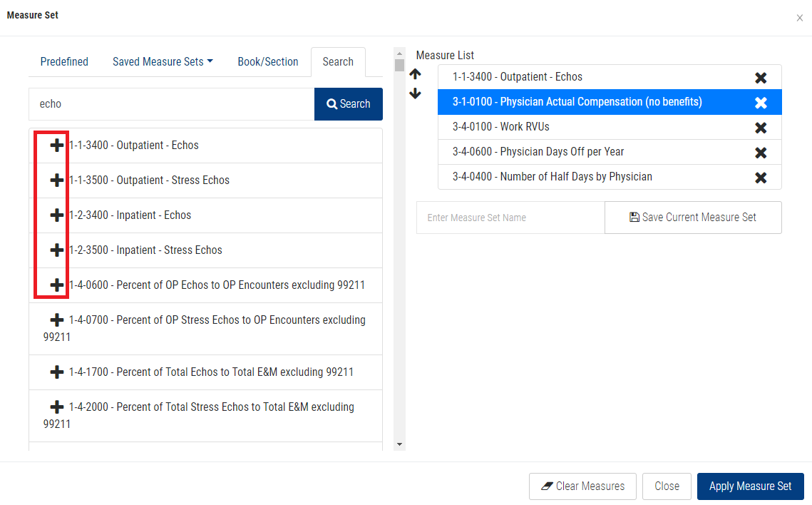Remove Work RVUs from Measure List

click(x=761, y=128)
